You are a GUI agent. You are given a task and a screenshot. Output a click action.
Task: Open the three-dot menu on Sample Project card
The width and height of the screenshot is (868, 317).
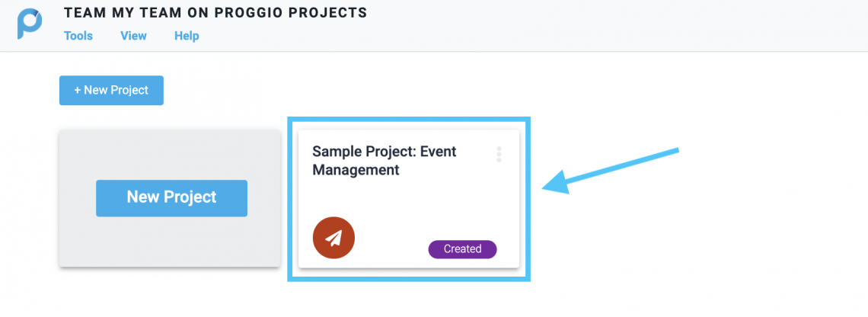499,154
